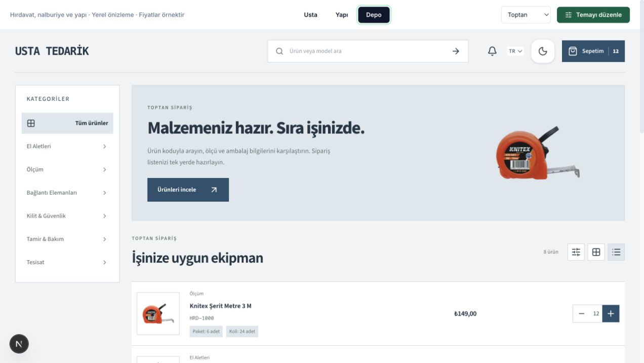644x363 pixels.
Task: Click Ürünleri incele button
Action: click(188, 190)
